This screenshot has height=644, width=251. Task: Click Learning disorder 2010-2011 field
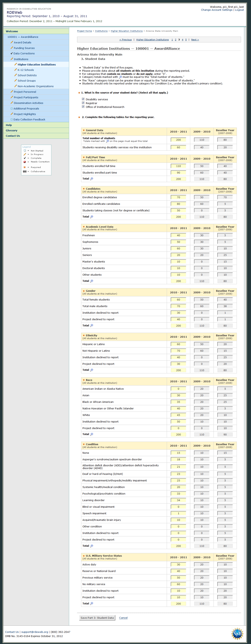coord(178,500)
